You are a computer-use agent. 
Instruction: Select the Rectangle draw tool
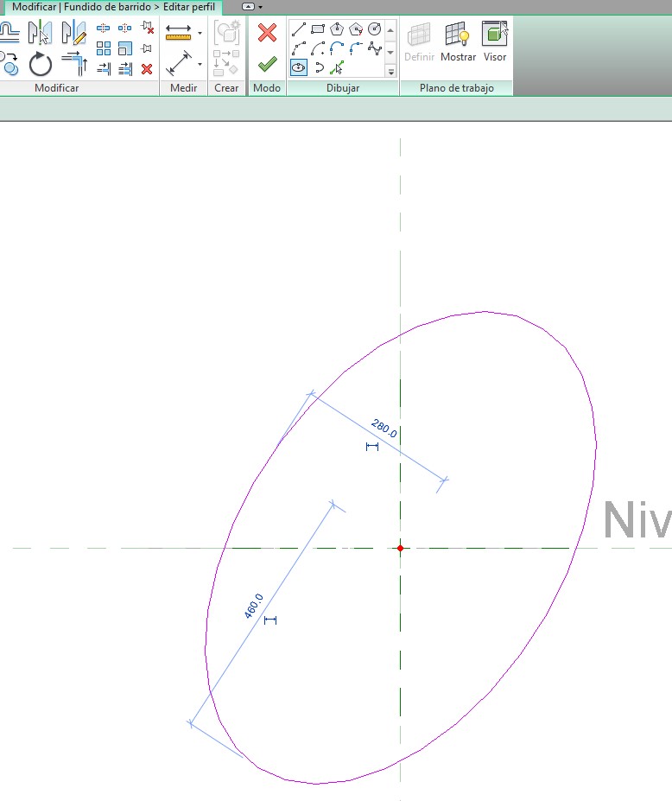coord(318,29)
